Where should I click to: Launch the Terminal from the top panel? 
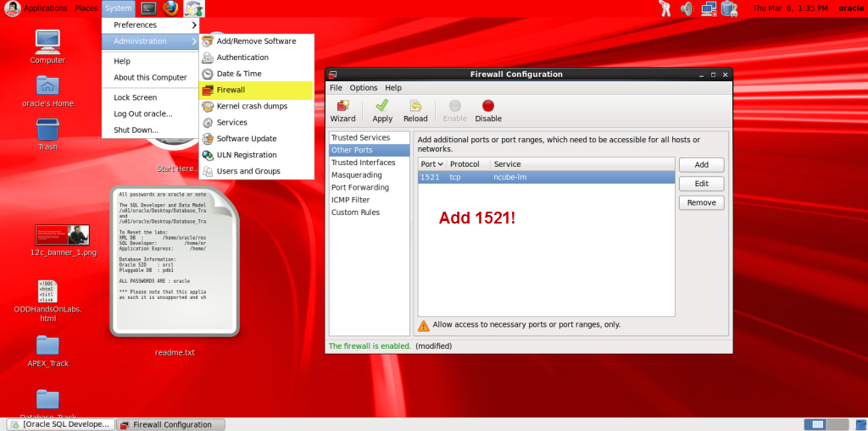coord(148,8)
